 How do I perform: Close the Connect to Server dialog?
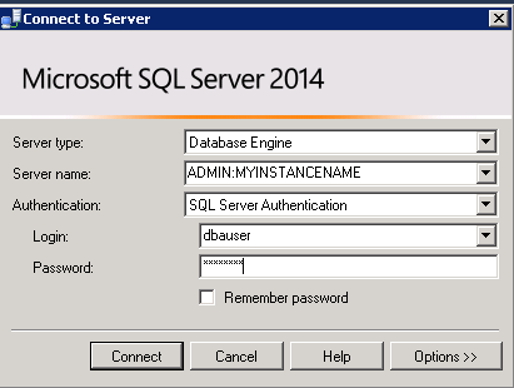(x=498, y=18)
